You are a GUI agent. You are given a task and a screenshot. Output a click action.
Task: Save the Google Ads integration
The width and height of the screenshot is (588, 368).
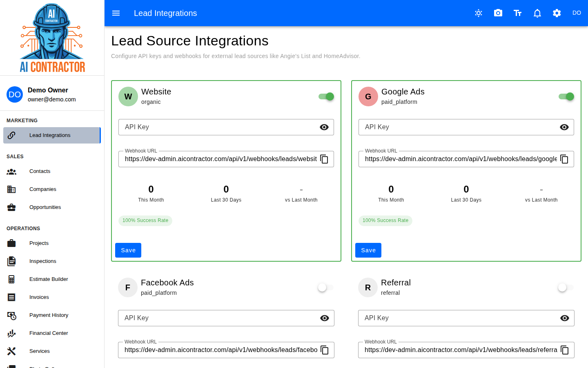[x=368, y=250]
